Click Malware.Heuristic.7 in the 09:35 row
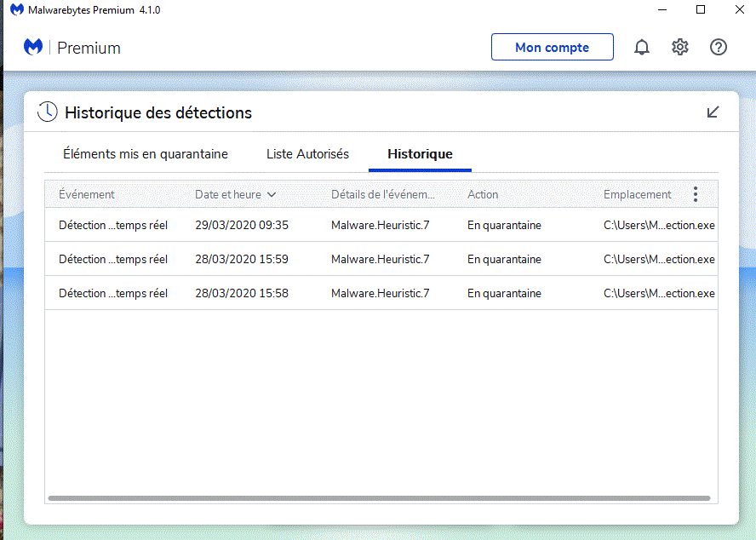Image resolution: width=756 pixels, height=540 pixels. tap(380, 225)
